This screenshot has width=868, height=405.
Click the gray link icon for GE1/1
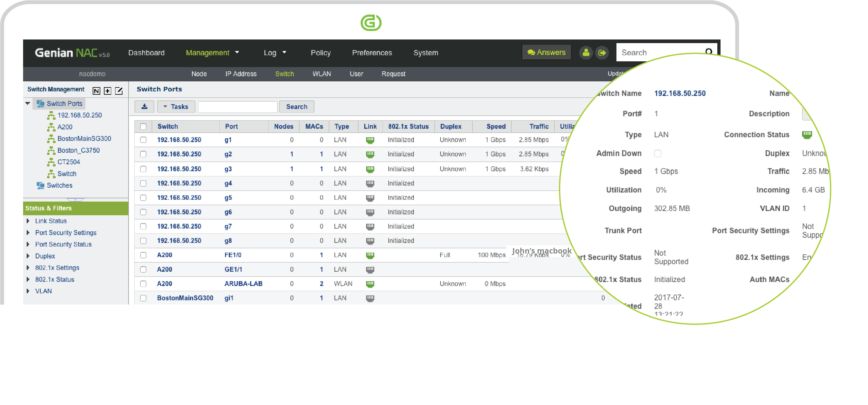[370, 270]
